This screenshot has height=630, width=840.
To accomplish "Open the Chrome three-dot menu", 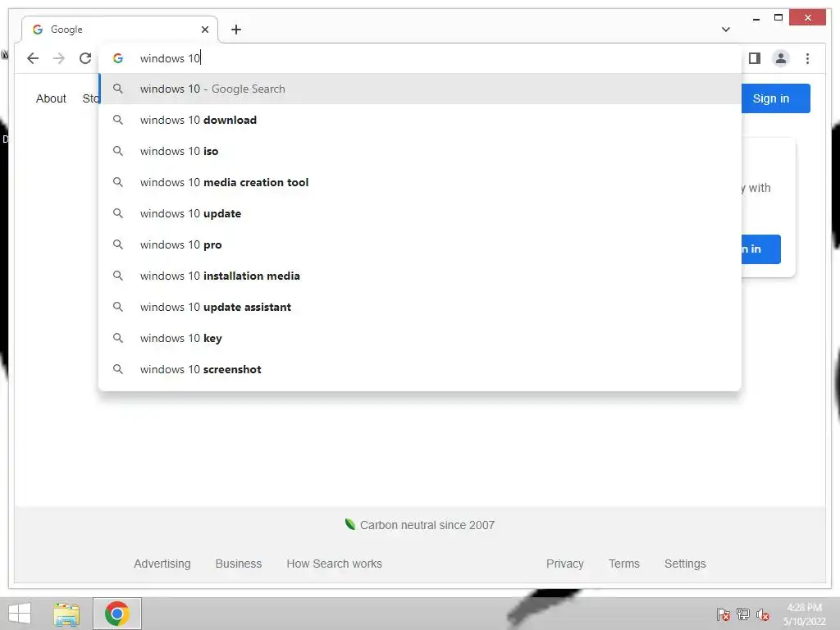I will pyautogui.click(x=807, y=58).
